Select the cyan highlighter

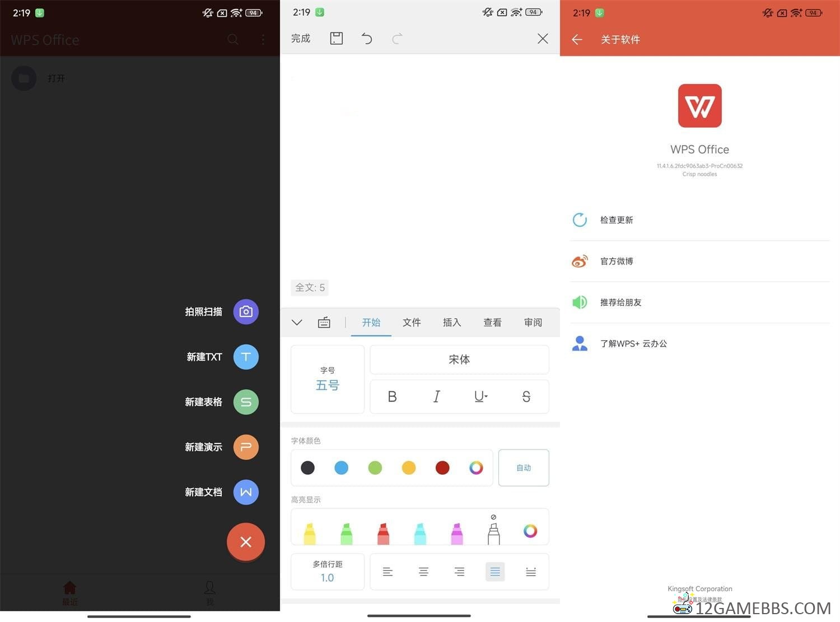[x=420, y=534]
